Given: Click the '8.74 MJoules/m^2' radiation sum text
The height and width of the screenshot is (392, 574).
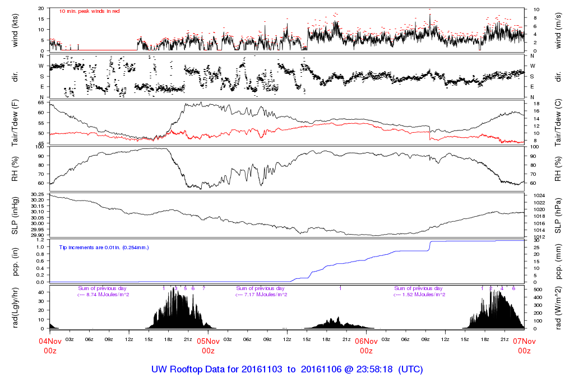Looking at the screenshot, I should click(108, 295).
